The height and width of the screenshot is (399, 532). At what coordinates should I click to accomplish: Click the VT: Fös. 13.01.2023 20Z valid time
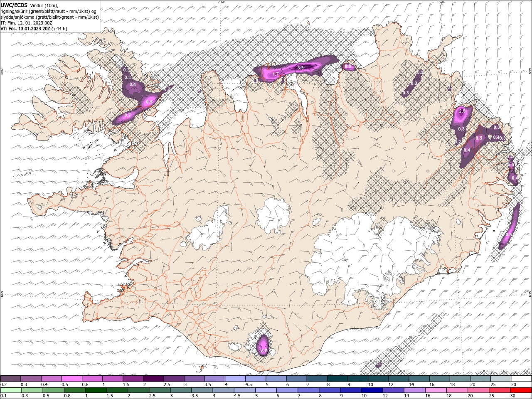(25, 29)
